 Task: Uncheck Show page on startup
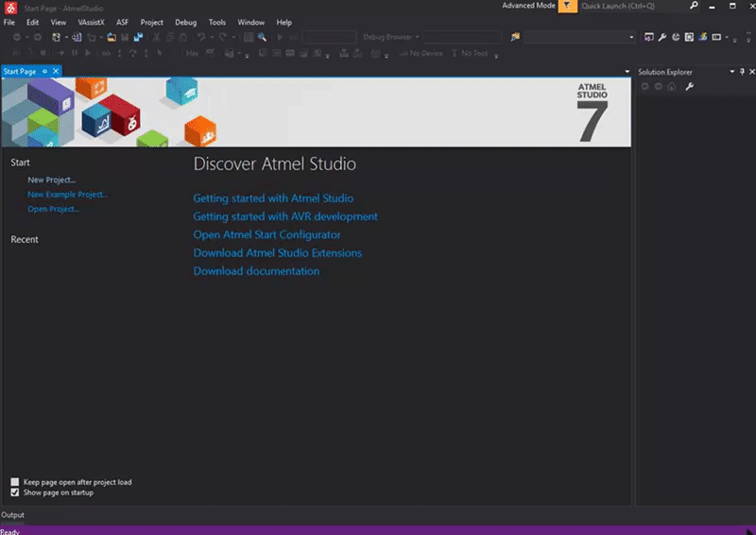[15, 492]
